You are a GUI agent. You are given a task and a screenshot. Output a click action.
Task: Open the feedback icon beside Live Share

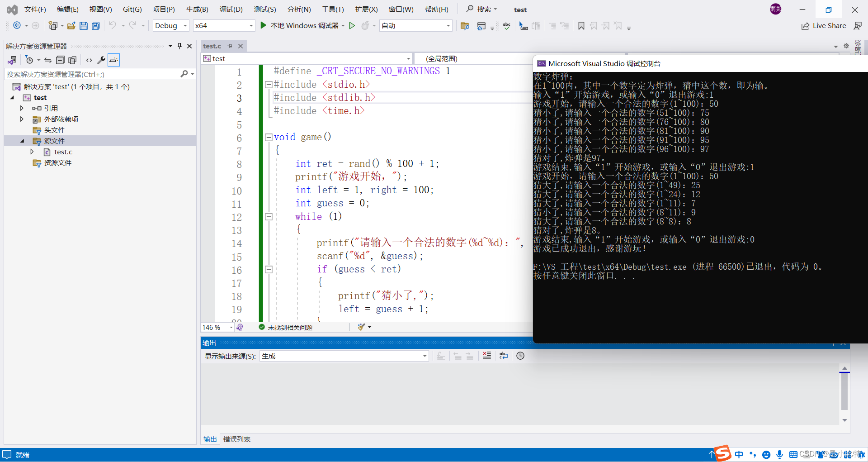tap(858, 26)
